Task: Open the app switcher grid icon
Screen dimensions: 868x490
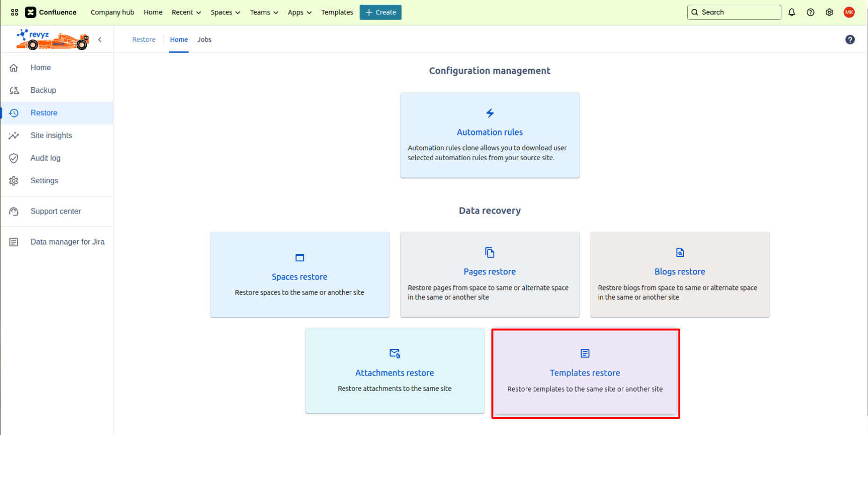Action: coord(15,12)
